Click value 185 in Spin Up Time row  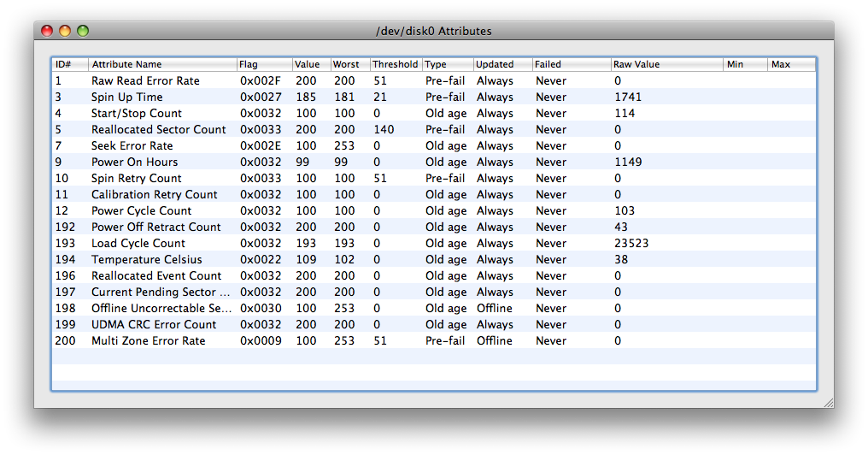click(x=306, y=97)
